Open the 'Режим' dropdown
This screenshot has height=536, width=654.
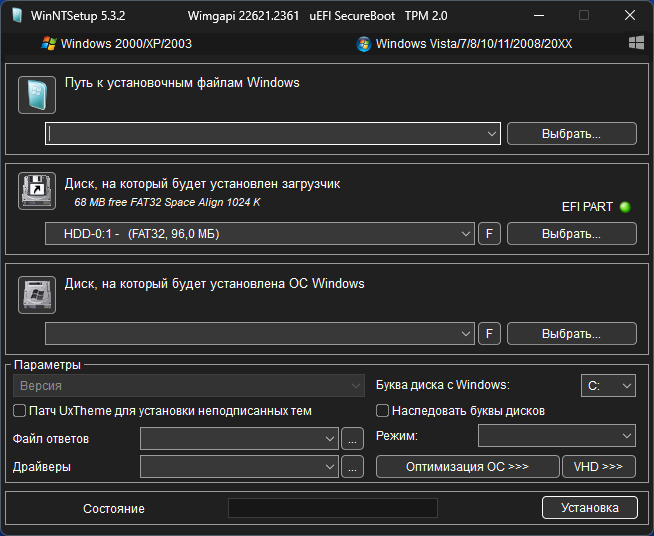pos(557,436)
